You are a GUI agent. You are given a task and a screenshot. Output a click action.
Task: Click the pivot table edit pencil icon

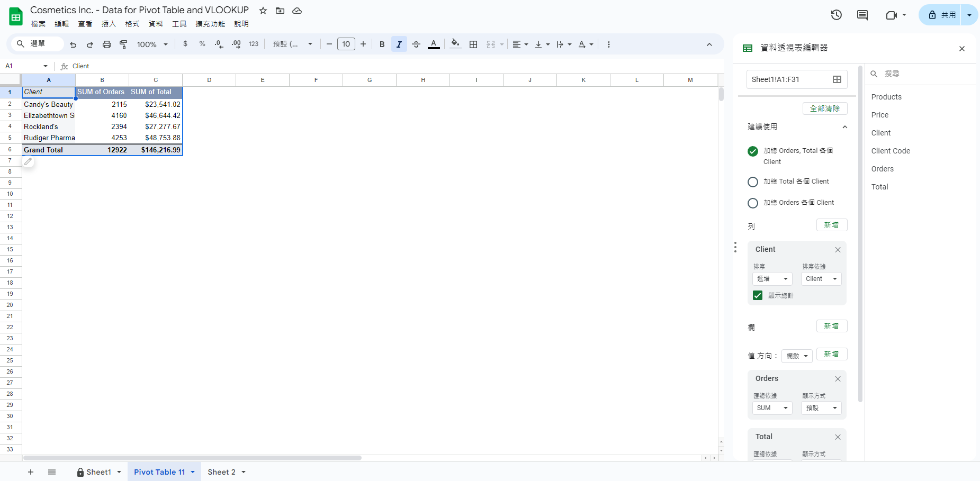pyautogui.click(x=28, y=161)
